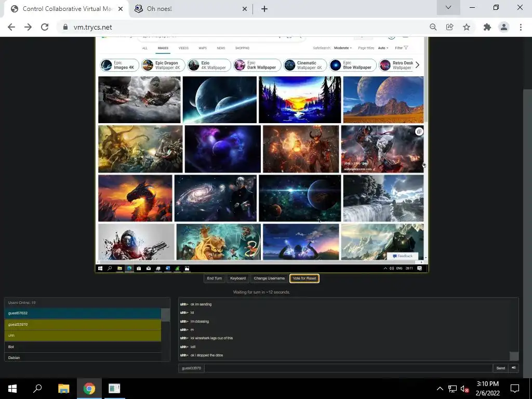
Task: Open Chrome three-dot menu
Action: 521,27
